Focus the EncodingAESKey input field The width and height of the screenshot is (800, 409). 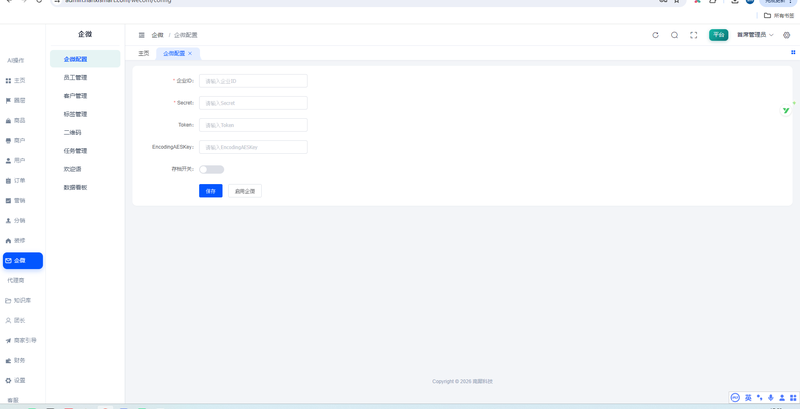253,147
